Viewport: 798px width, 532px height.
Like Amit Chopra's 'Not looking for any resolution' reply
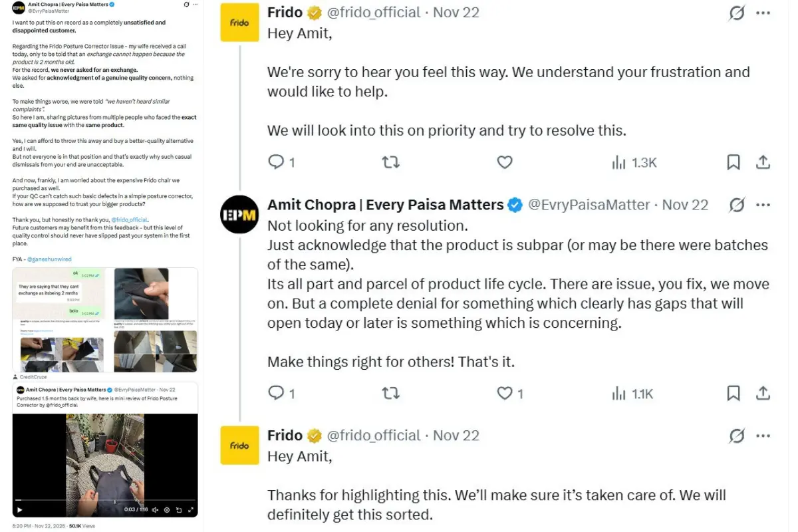(505, 394)
